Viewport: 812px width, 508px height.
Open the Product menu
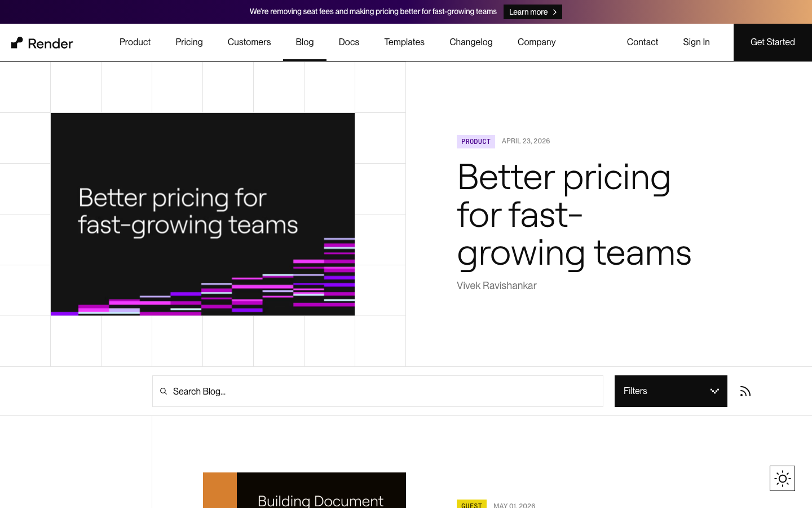[135, 42]
